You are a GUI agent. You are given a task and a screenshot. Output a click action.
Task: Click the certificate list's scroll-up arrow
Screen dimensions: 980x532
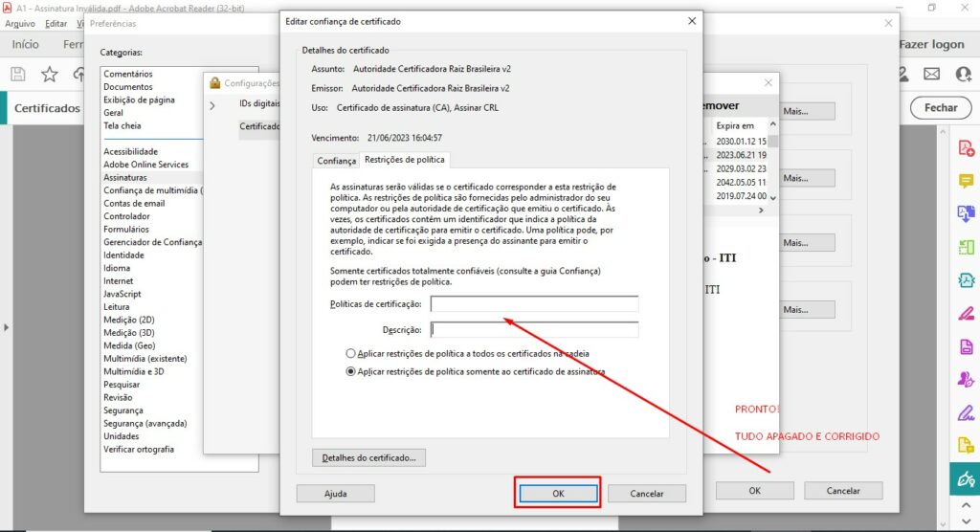(x=773, y=125)
